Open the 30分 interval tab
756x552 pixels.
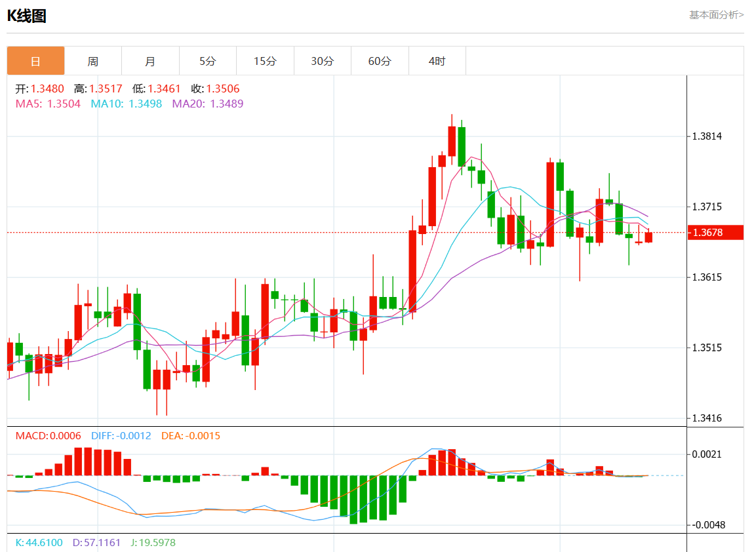(x=323, y=61)
